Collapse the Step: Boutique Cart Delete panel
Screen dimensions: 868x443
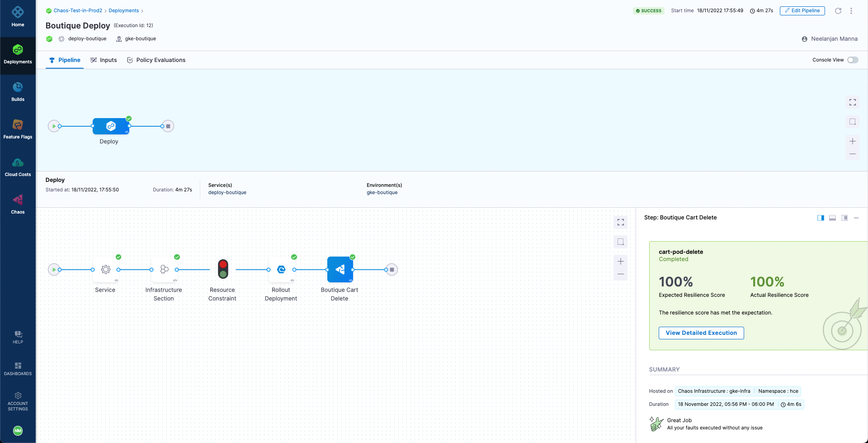856,218
